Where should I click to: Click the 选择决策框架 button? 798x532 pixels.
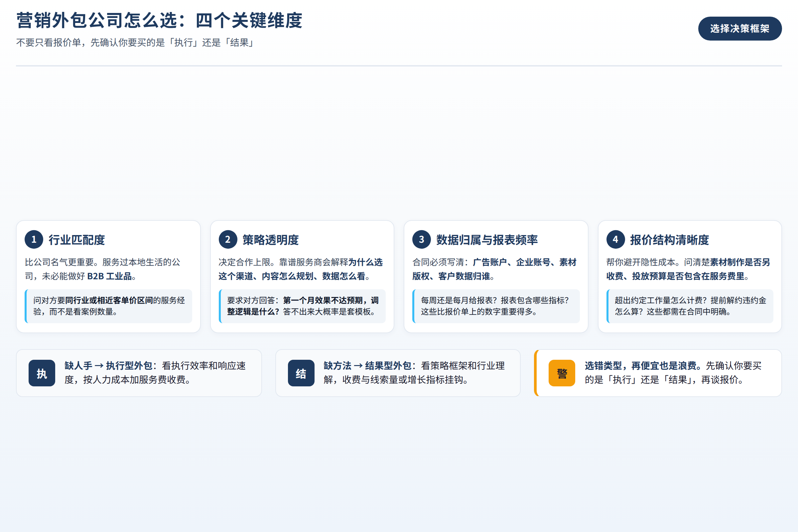pos(739,29)
